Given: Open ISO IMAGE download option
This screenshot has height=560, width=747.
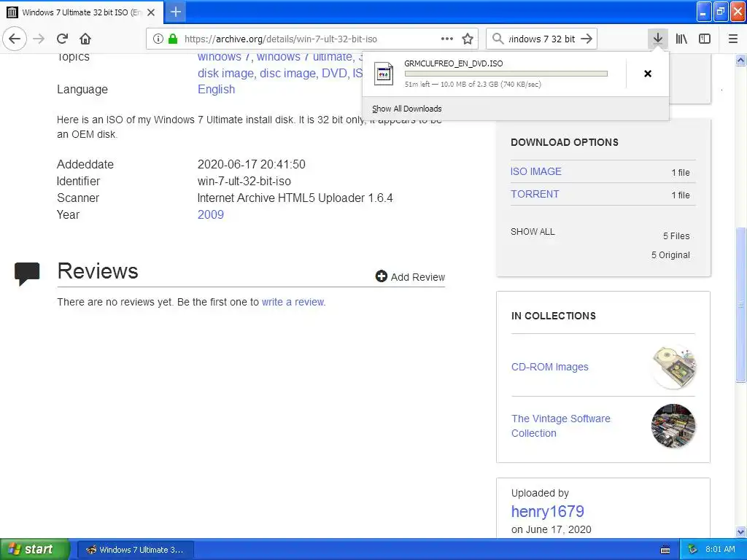Looking at the screenshot, I should pyautogui.click(x=536, y=171).
